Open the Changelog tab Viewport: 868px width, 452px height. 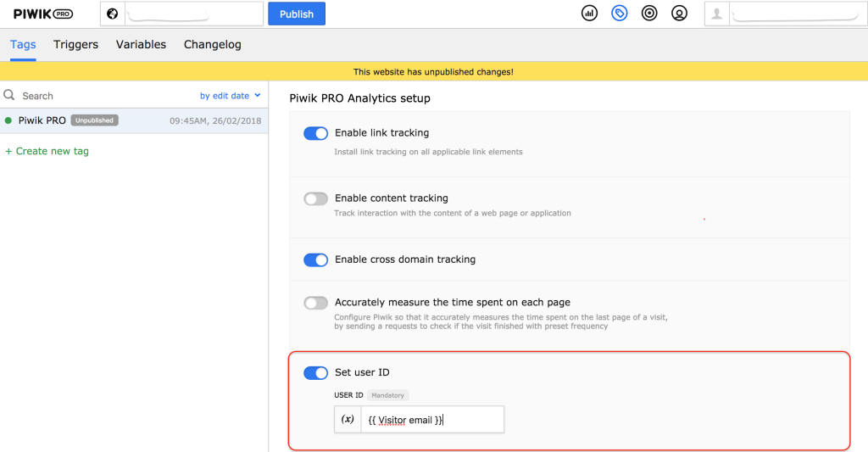coord(213,44)
